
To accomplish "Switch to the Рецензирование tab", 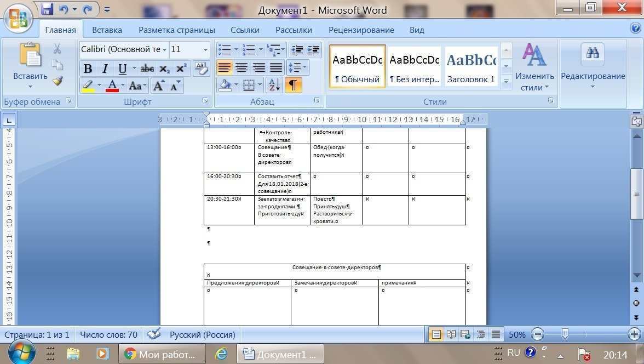I will [x=361, y=30].
